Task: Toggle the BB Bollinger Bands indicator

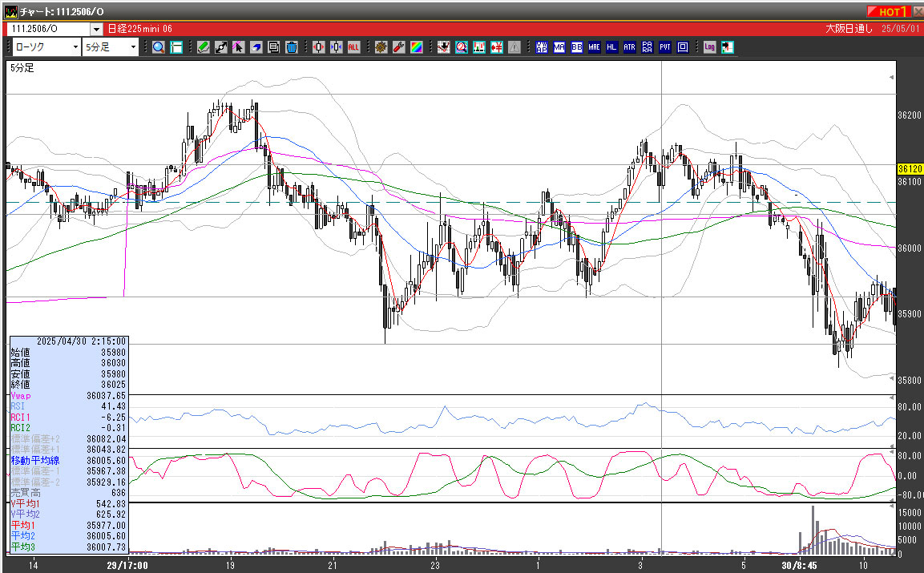Action: (577, 47)
